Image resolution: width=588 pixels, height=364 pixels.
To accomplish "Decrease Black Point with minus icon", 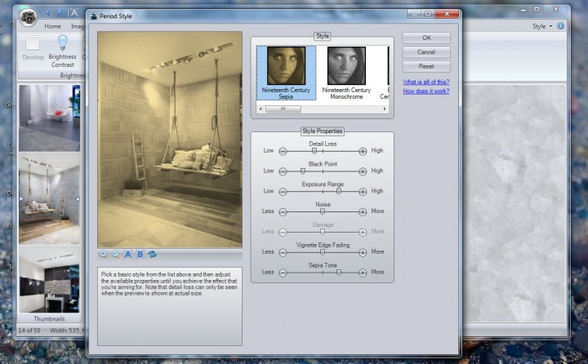I will [283, 171].
